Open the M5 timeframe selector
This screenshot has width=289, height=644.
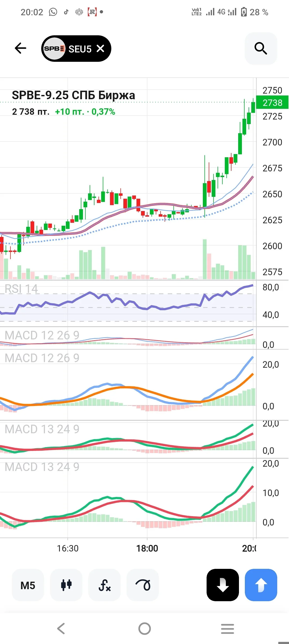pos(28,585)
